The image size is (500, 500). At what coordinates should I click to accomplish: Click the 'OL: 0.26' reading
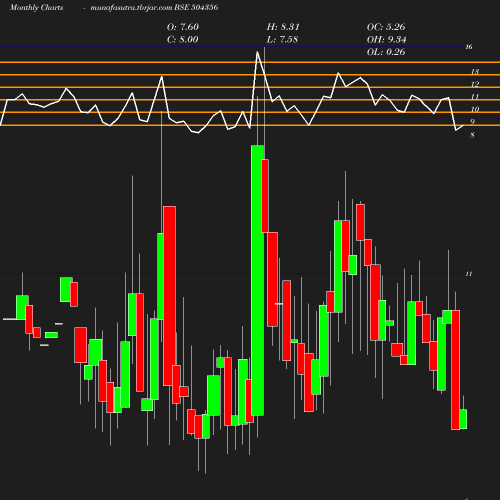click(386, 52)
